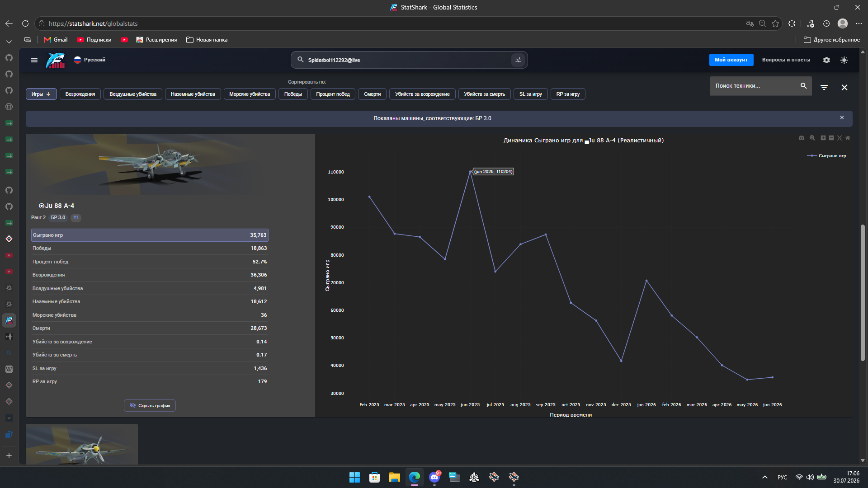This screenshot has height=488, width=868.
Task: Open the vehicle filter list icon
Action: click(824, 88)
